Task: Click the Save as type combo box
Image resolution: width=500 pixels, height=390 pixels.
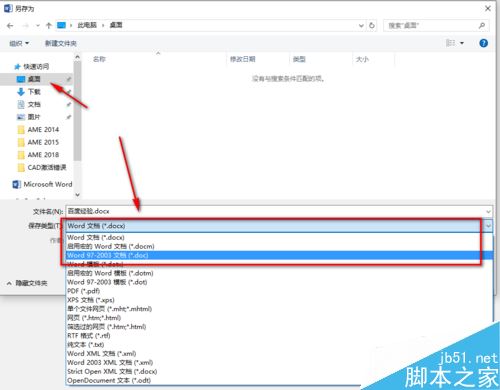Action: (x=279, y=226)
